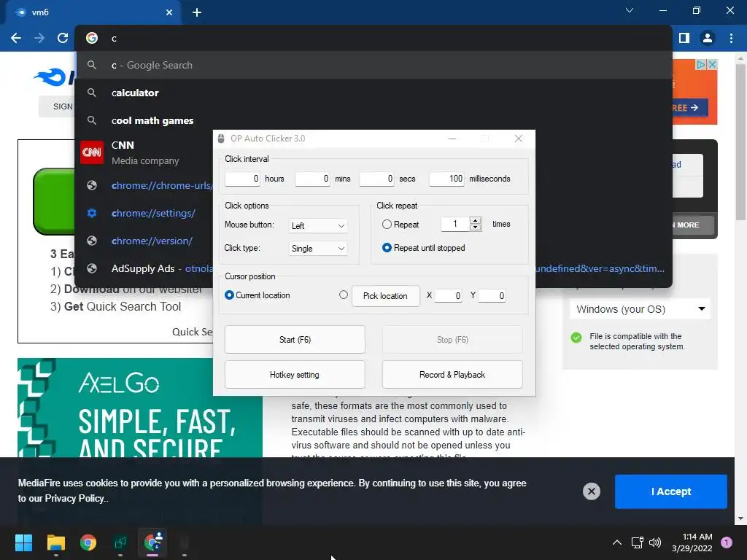Click the browser Back arrow
Screen dimensions: 747x560
click(16, 38)
